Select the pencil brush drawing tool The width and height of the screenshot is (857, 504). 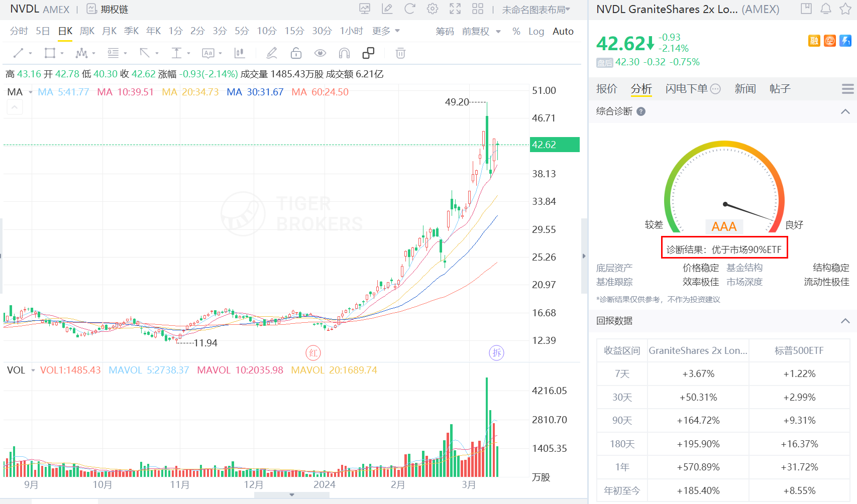click(272, 53)
